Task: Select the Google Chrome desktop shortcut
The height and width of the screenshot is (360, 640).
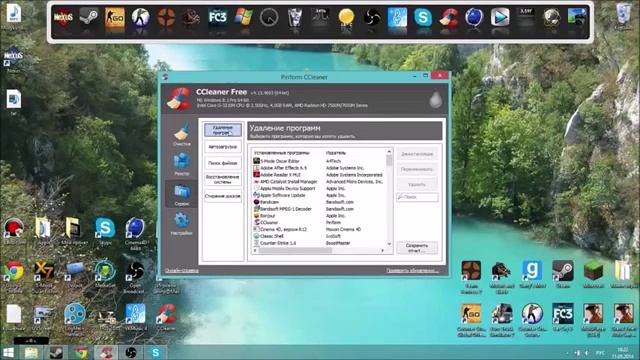Action: (13, 277)
